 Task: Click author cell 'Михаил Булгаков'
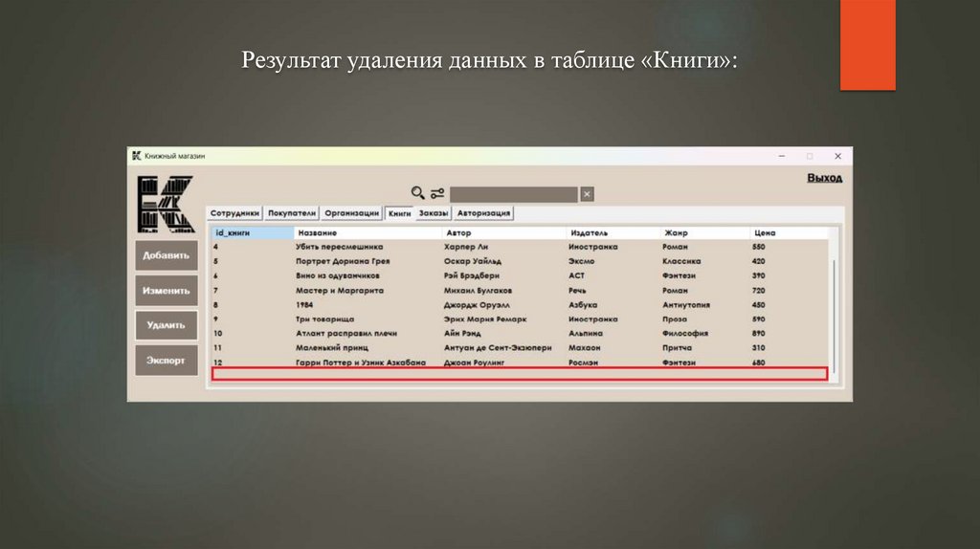tap(478, 291)
